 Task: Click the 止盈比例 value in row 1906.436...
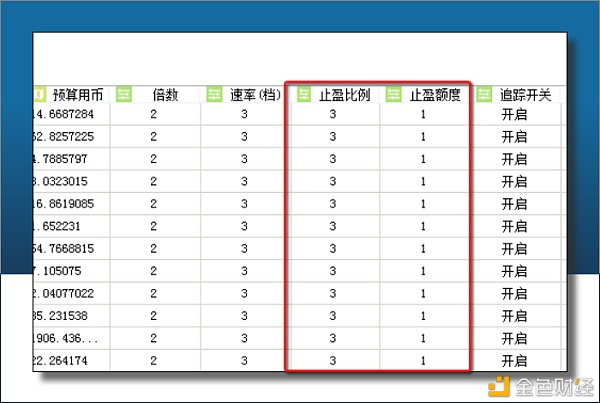(x=333, y=338)
